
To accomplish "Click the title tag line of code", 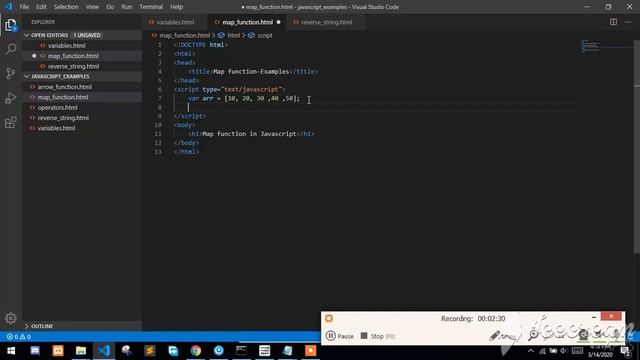I will click(x=253, y=71).
